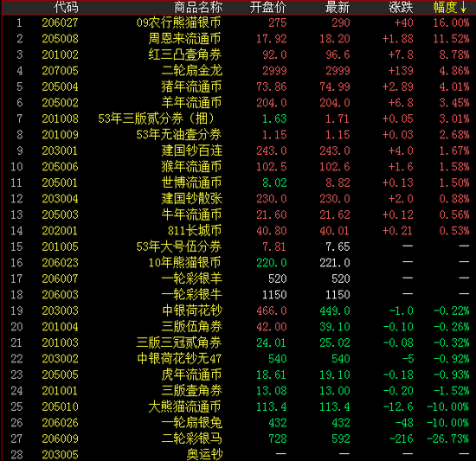Click percentage 11.52%
Viewport: 476px width, 461px height.
coord(451,39)
